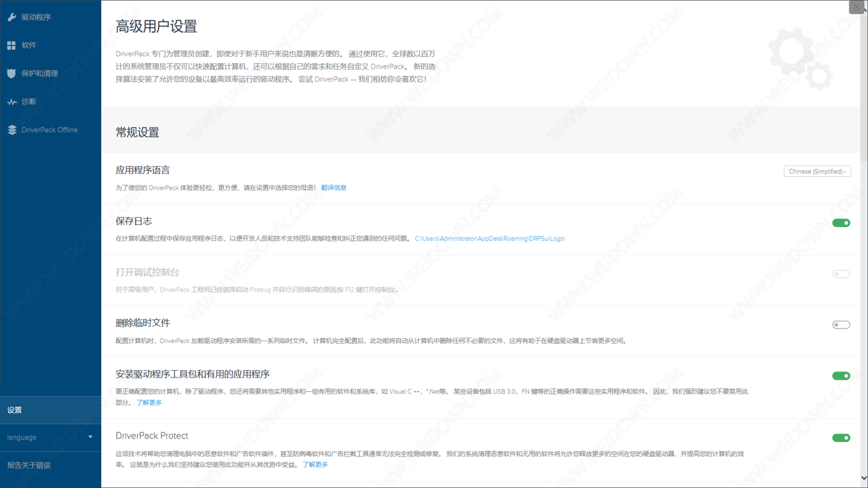Click 了解更多 under 安装驱动程序工具包

click(149, 403)
